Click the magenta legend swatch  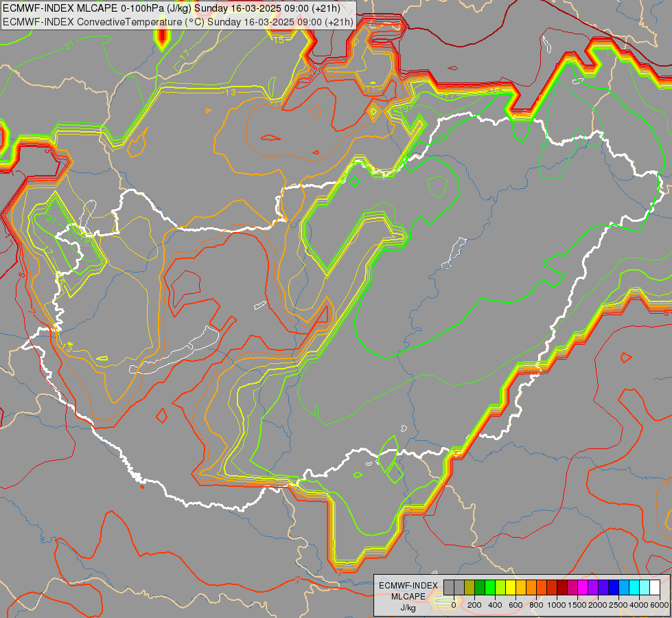[583, 587]
